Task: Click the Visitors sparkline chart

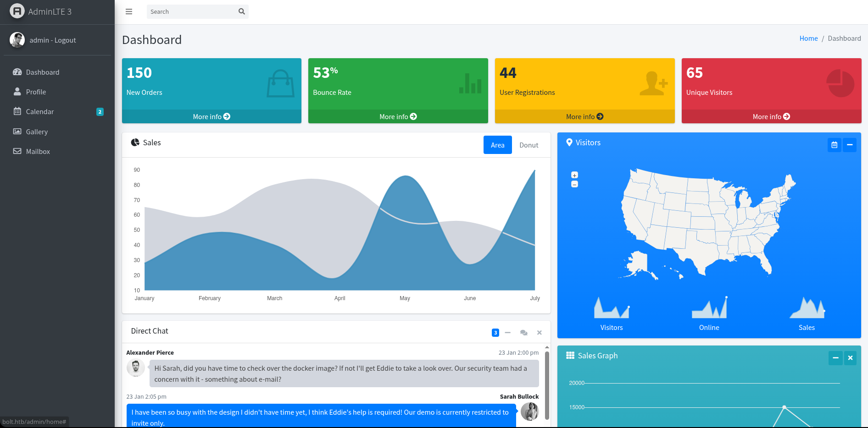Action: 612,307
